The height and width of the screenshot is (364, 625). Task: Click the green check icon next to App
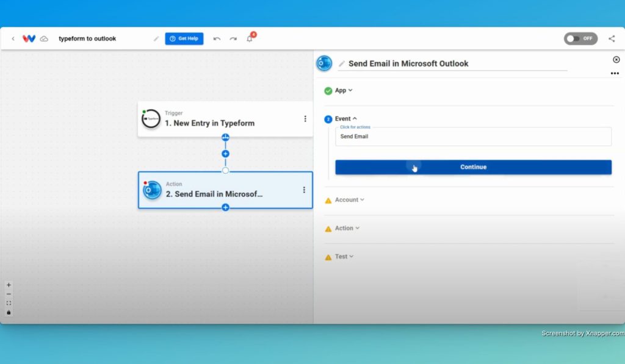pos(328,91)
